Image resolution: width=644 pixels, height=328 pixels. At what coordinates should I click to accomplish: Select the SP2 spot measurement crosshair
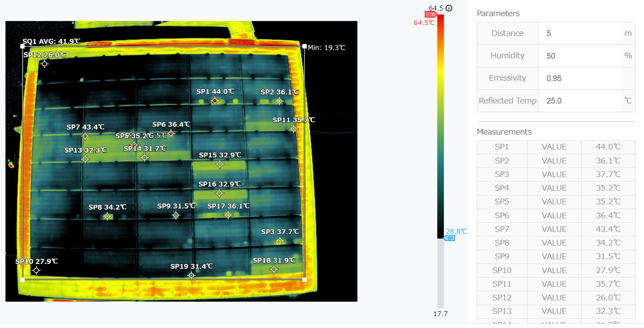click(279, 101)
